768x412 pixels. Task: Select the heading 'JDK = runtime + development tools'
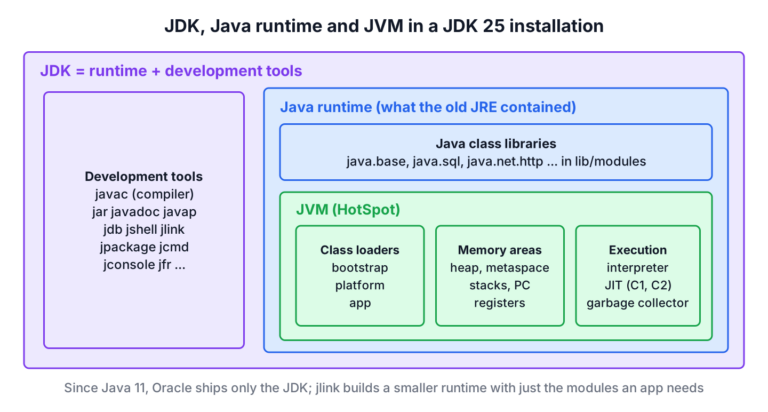click(x=171, y=71)
